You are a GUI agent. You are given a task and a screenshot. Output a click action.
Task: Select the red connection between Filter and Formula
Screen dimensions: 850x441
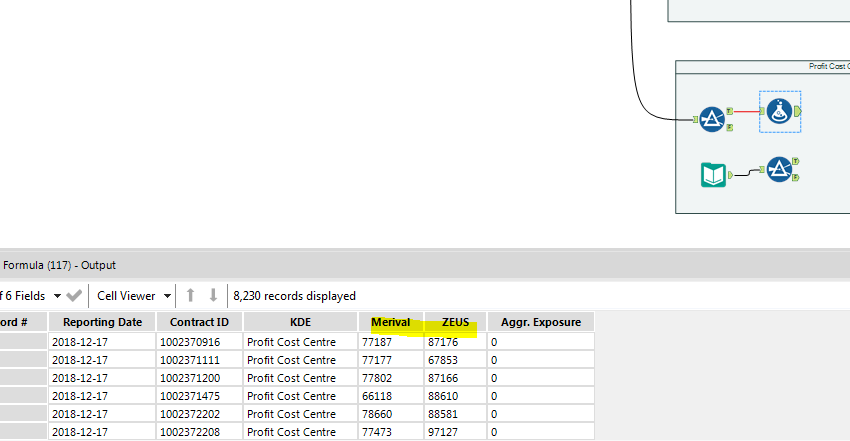tap(747, 112)
